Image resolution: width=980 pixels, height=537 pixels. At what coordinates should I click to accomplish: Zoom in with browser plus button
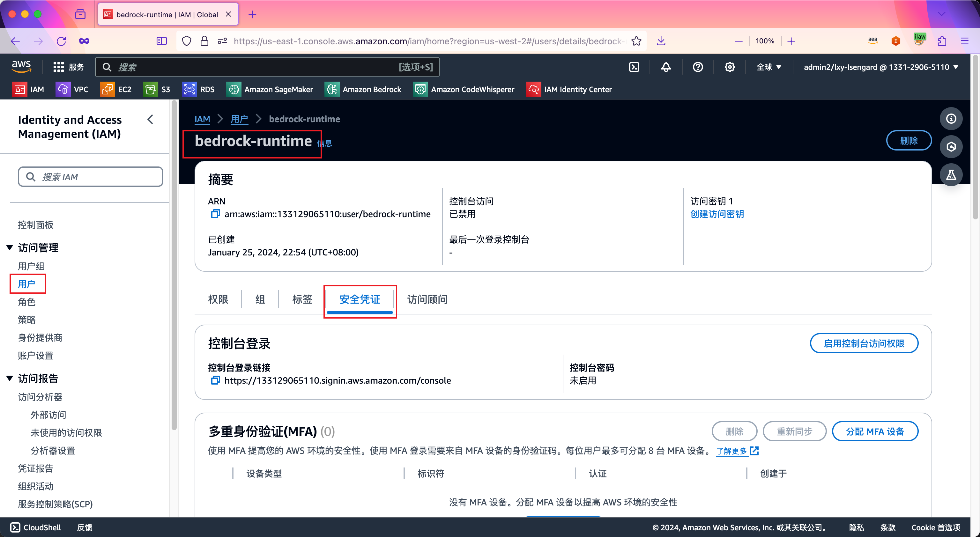pyautogui.click(x=791, y=41)
